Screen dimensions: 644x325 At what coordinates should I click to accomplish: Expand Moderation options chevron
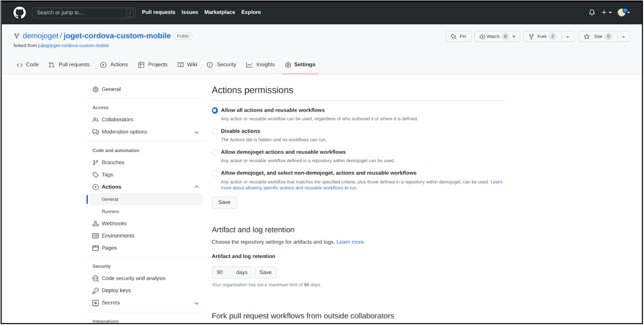click(197, 132)
